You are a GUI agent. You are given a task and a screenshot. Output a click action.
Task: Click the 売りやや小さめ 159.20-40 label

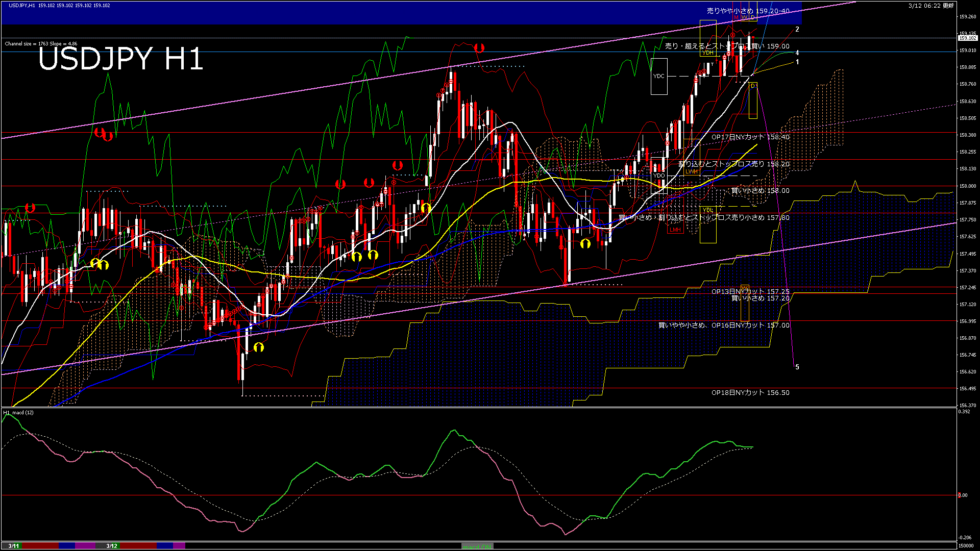[x=748, y=11]
